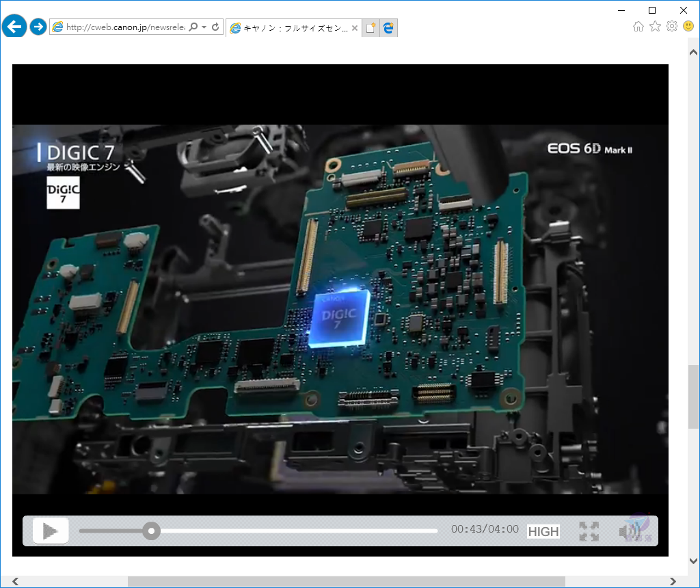
Task: Close the browser window
Action: coord(684,10)
